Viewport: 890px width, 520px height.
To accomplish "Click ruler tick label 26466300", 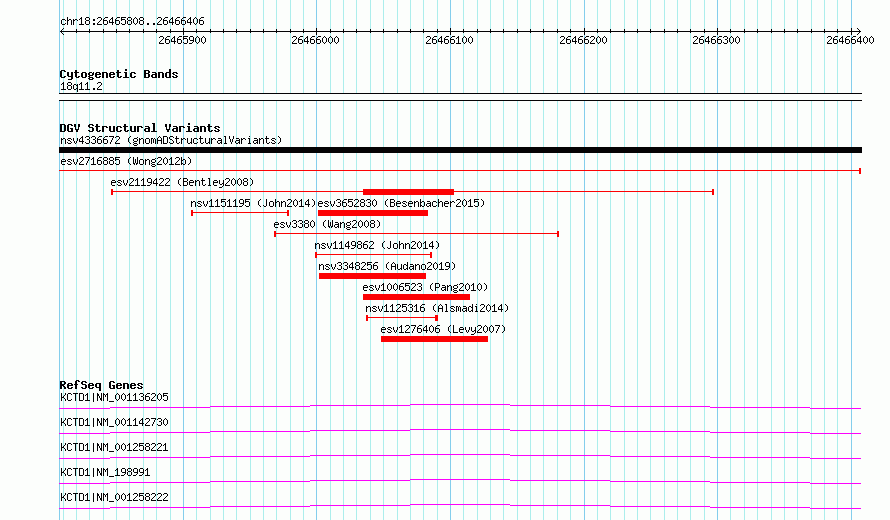I will point(716,40).
